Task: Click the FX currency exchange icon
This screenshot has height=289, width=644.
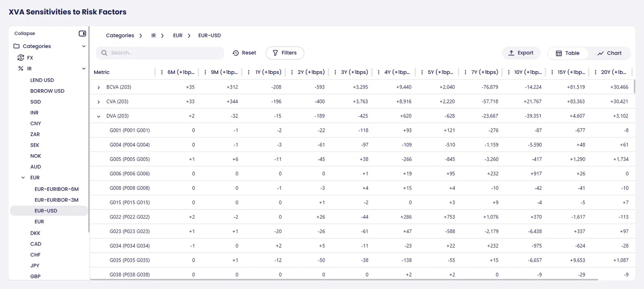Action: [x=21, y=58]
